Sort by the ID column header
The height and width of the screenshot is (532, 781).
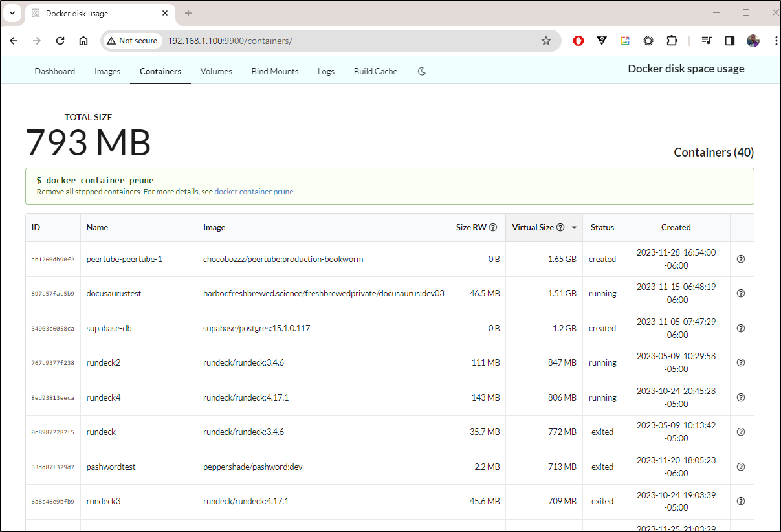click(53, 227)
